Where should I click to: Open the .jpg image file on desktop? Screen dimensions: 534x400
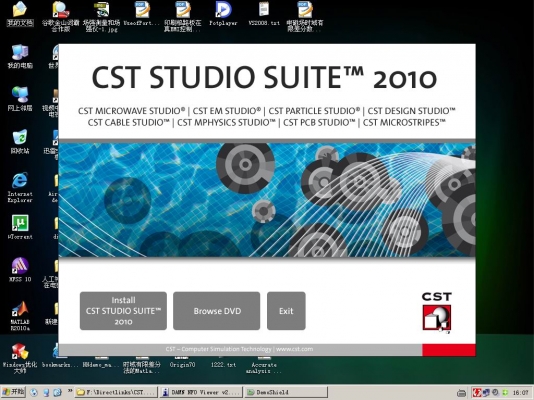click(x=101, y=16)
